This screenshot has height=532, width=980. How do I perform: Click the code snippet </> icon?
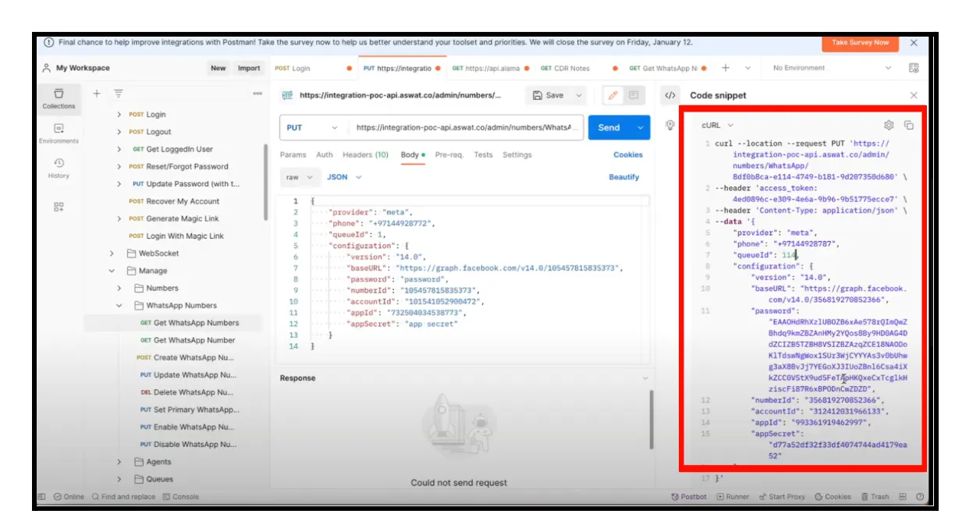click(669, 95)
